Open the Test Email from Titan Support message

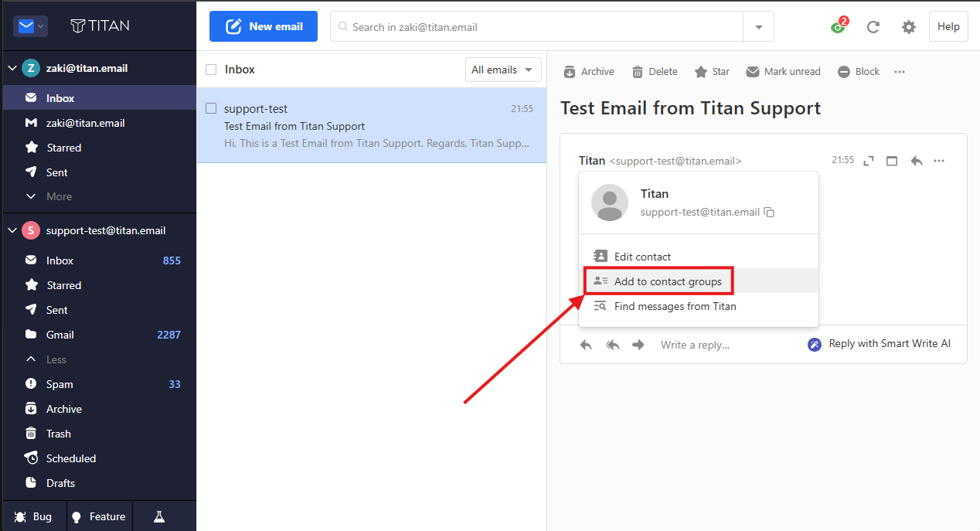(x=372, y=125)
